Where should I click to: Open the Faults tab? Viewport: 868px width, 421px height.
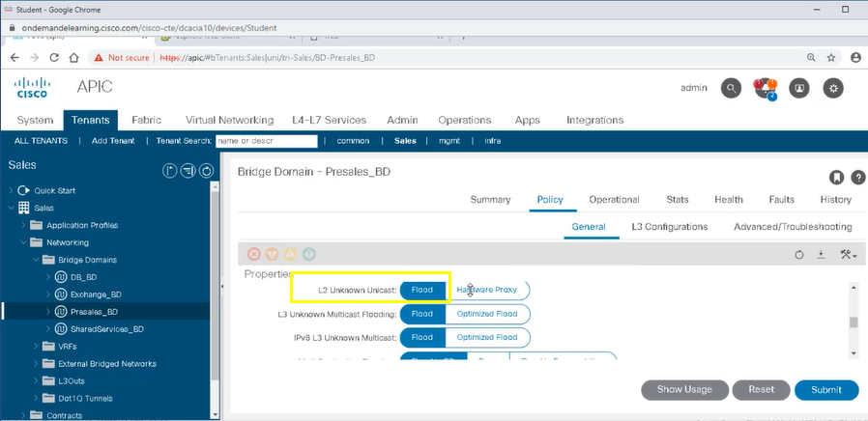(781, 200)
